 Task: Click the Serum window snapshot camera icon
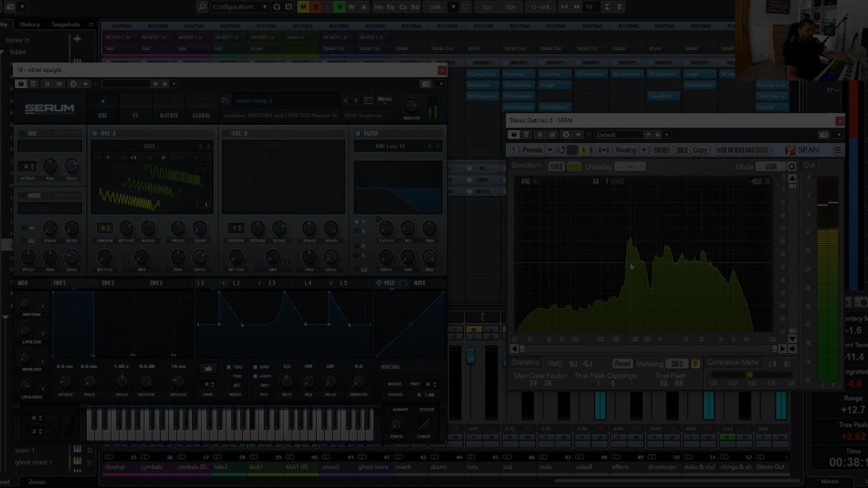425,84
